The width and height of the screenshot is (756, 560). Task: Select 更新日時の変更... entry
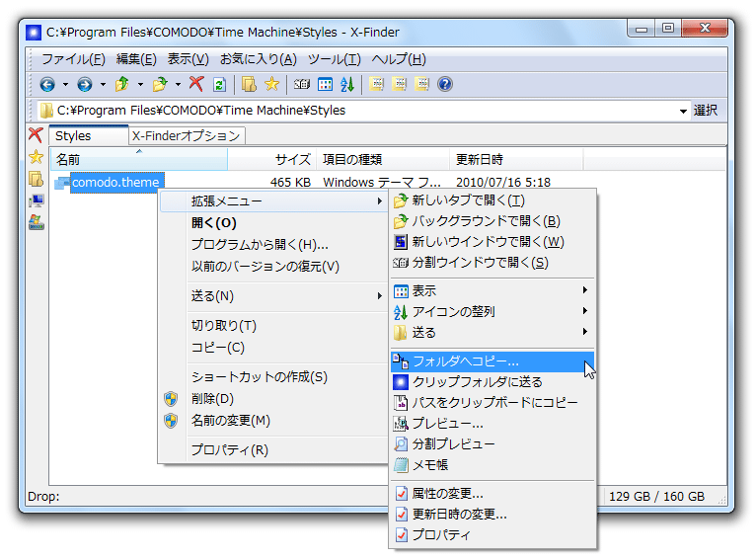click(x=491, y=515)
